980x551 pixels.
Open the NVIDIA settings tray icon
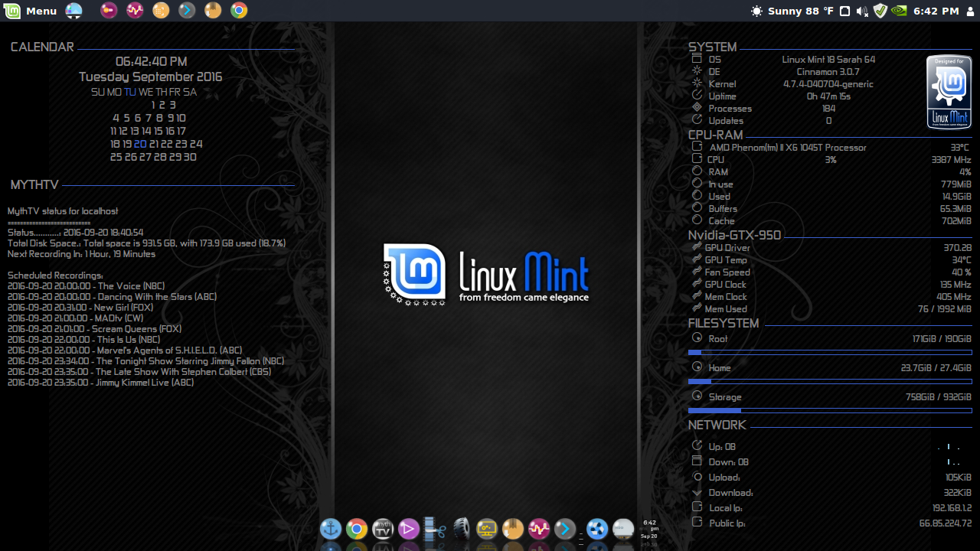[900, 11]
